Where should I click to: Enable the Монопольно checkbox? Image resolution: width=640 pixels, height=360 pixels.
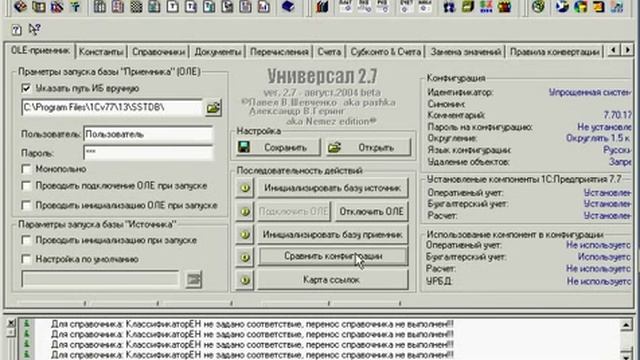pyautogui.click(x=26, y=169)
